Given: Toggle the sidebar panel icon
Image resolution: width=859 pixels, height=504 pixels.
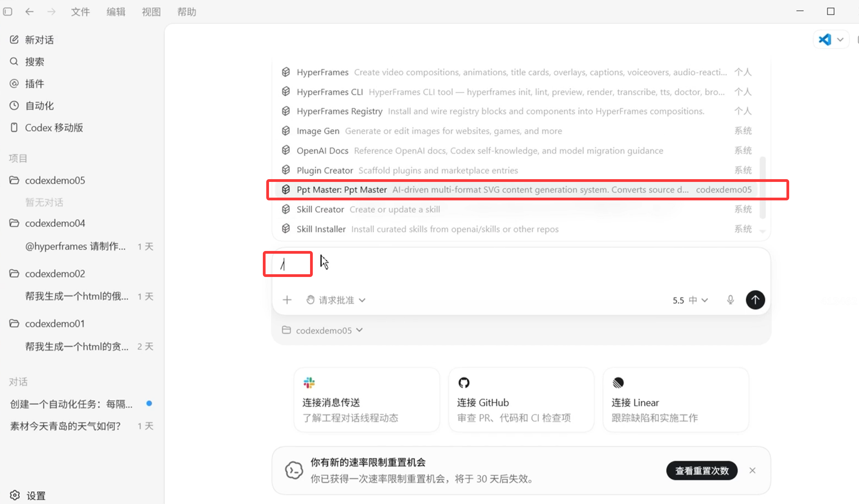Looking at the screenshot, I should point(8,12).
